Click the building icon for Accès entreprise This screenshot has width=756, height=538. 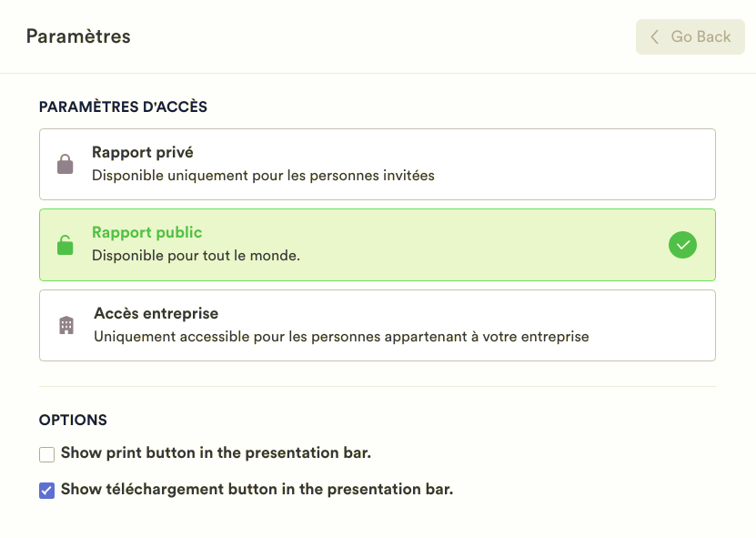tap(66, 325)
